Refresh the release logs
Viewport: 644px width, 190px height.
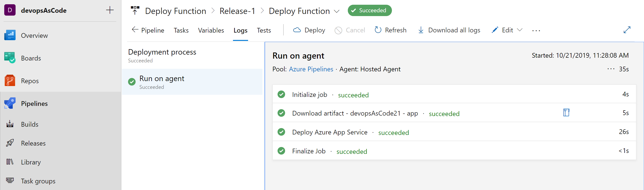point(391,30)
